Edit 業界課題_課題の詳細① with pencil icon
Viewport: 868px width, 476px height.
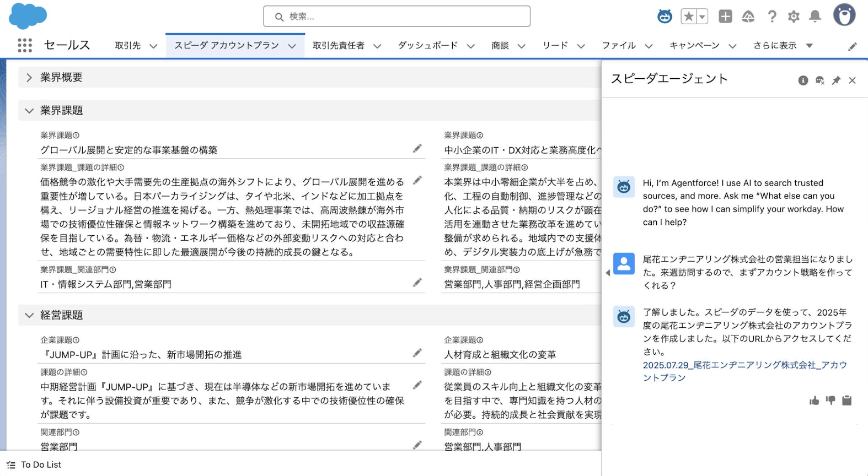(417, 180)
